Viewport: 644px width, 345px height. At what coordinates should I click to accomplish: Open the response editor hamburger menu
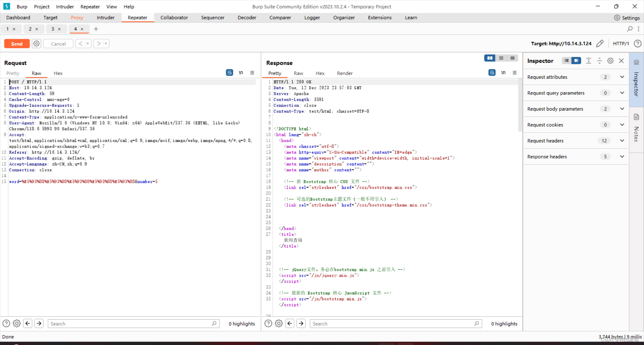point(515,73)
